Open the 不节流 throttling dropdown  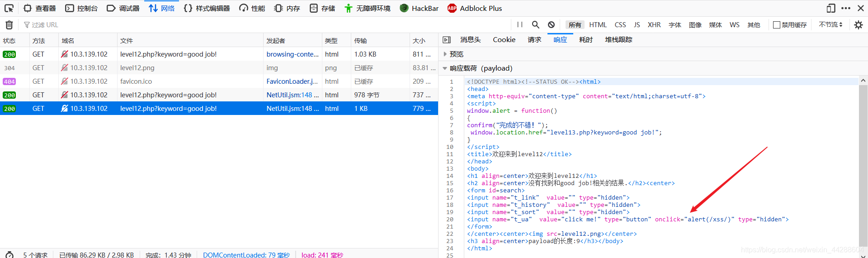click(830, 25)
